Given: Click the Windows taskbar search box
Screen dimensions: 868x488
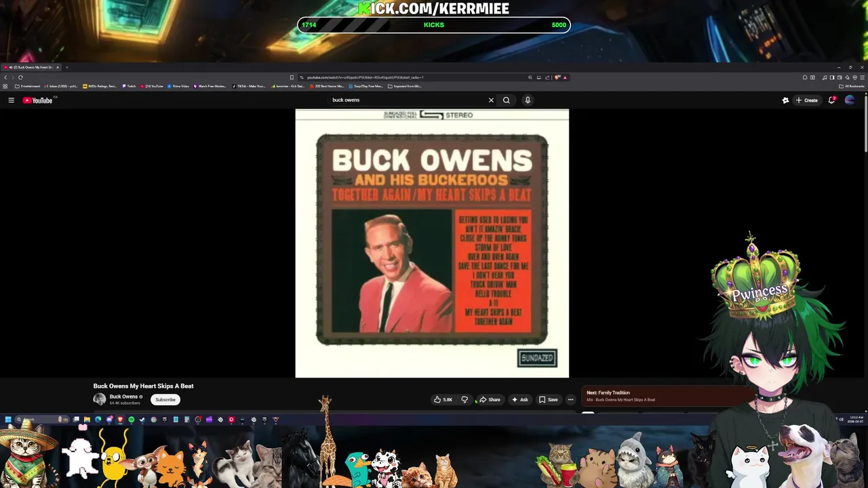Looking at the screenshot, I should pyautogui.click(x=42, y=420).
